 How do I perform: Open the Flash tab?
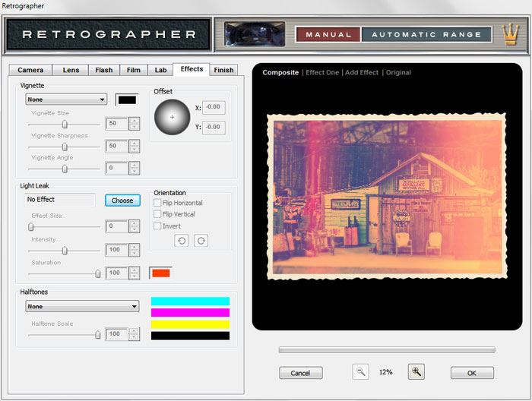(x=104, y=70)
